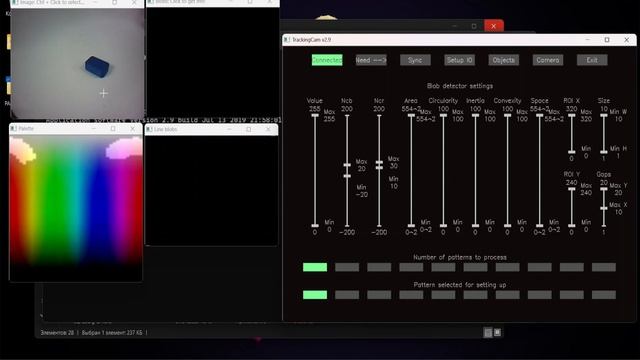Select first green box under Number of patterns to process

coord(315,267)
